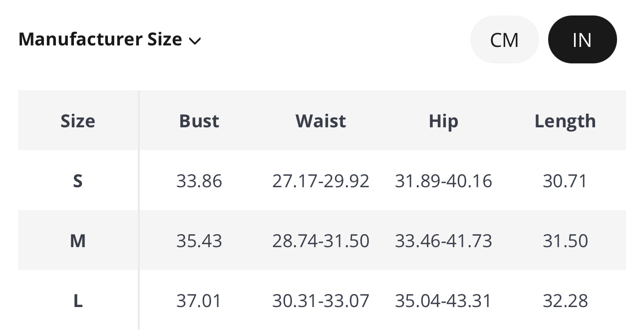Screen dimensions: 644x333
Task: Click the Waist column header
Action: coord(321,121)
